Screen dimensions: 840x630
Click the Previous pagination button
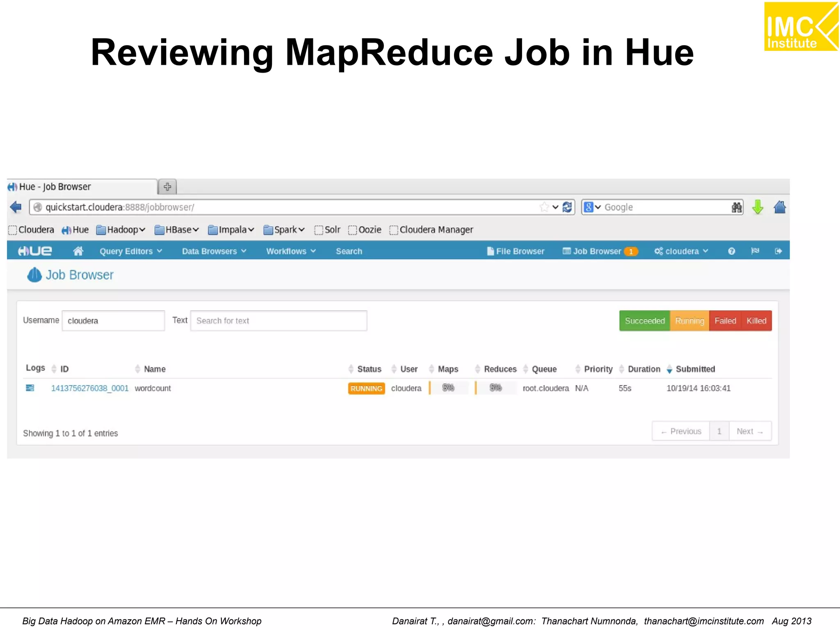click(x=681, y=431)
